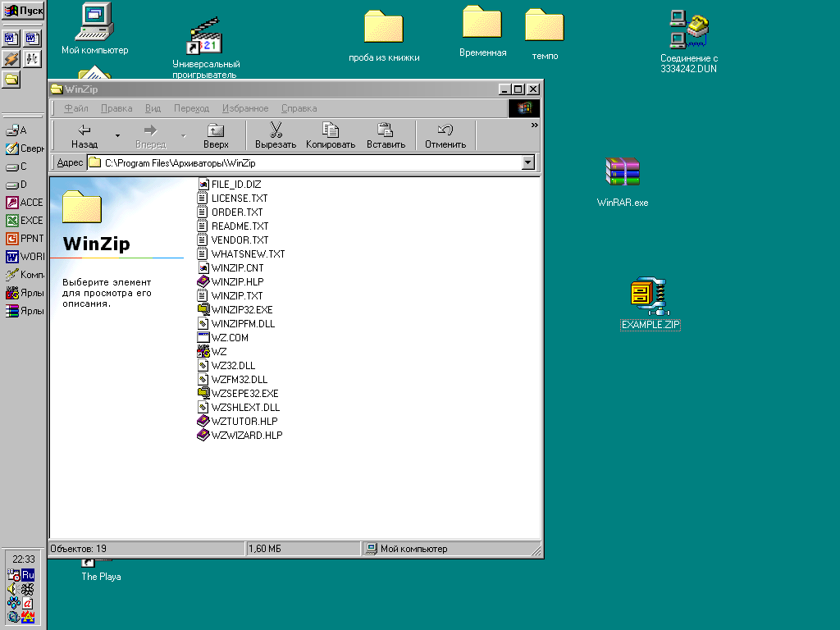Select the README.TXT file
Screen dimensions: 840x630
tap(233, 226)
